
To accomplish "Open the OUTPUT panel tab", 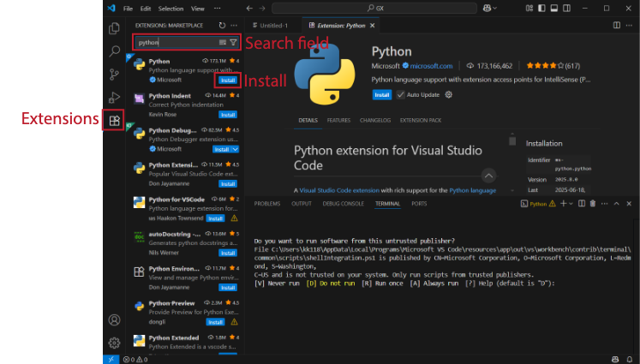I will tap(302, 204).
